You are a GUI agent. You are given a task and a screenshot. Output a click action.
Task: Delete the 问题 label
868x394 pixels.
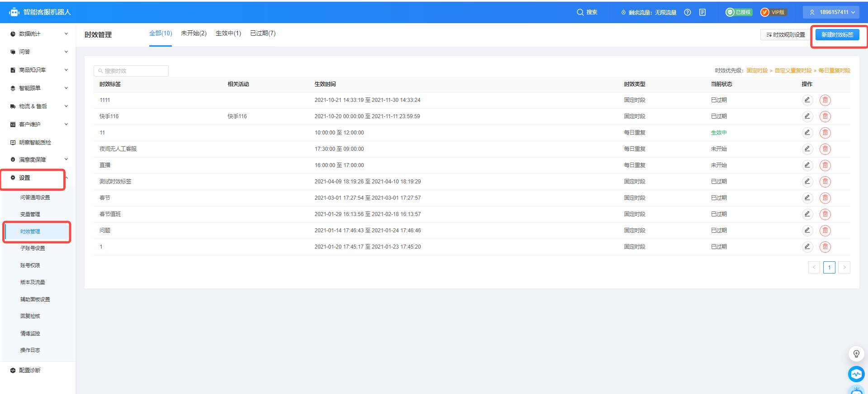pos(825,231)
